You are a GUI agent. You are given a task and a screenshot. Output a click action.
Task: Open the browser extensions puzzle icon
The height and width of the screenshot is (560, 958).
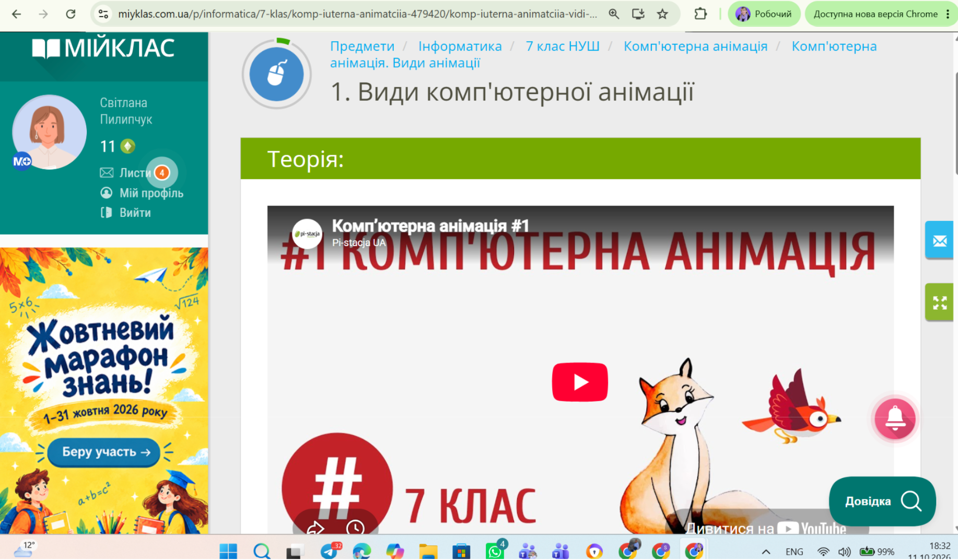700,14
